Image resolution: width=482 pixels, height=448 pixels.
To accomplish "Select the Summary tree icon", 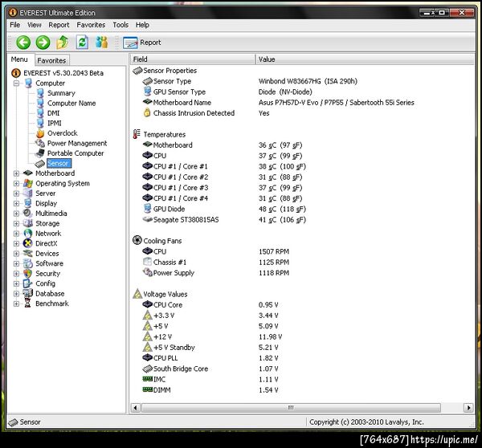I will pyautogui.click(x=40, y=93).
